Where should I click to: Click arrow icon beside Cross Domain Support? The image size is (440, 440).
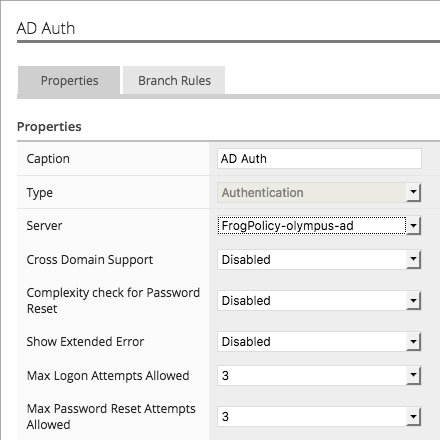click(414, 260)
